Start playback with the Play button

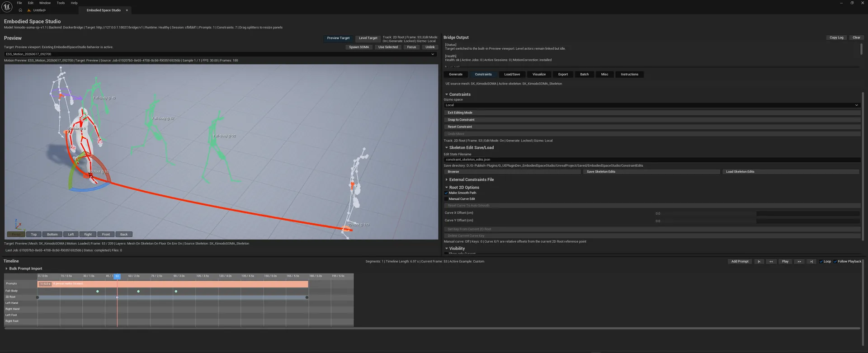[785, 261]
